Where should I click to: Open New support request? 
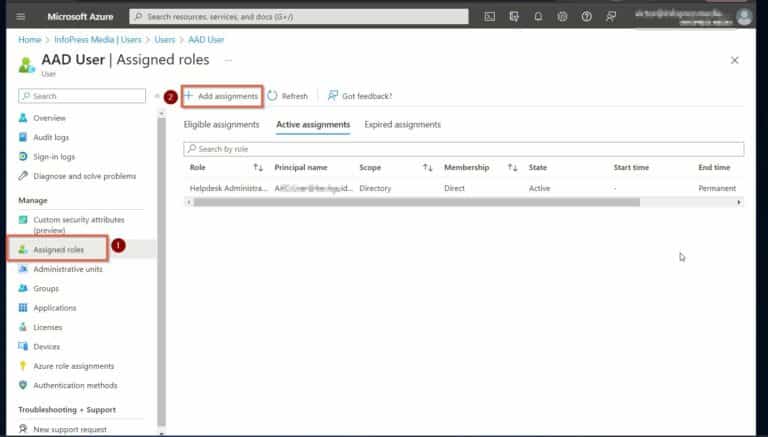coord(70,429)
